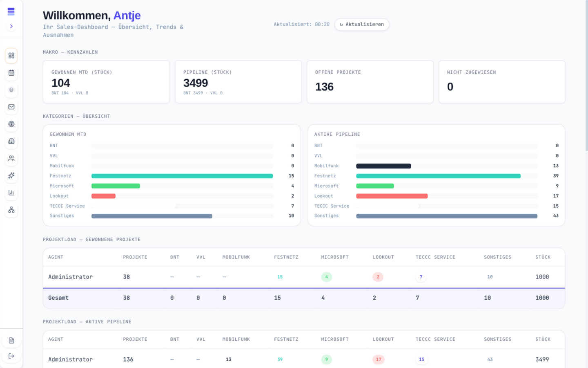This screenshot has height=368, width=588.
Task: Open the target icon in sidebar
Action: pyautogui.click(x=11, y=124)
